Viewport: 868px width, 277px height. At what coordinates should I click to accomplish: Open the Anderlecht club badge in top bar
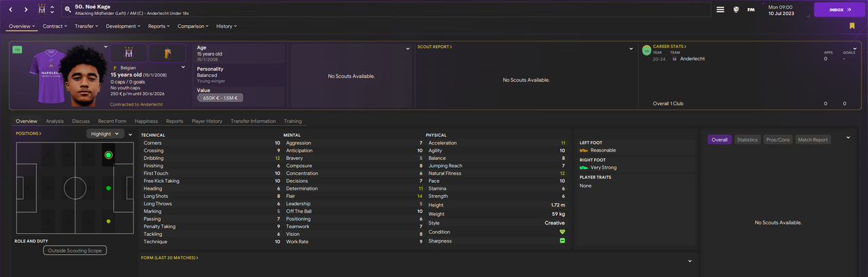tap(43, 9)
